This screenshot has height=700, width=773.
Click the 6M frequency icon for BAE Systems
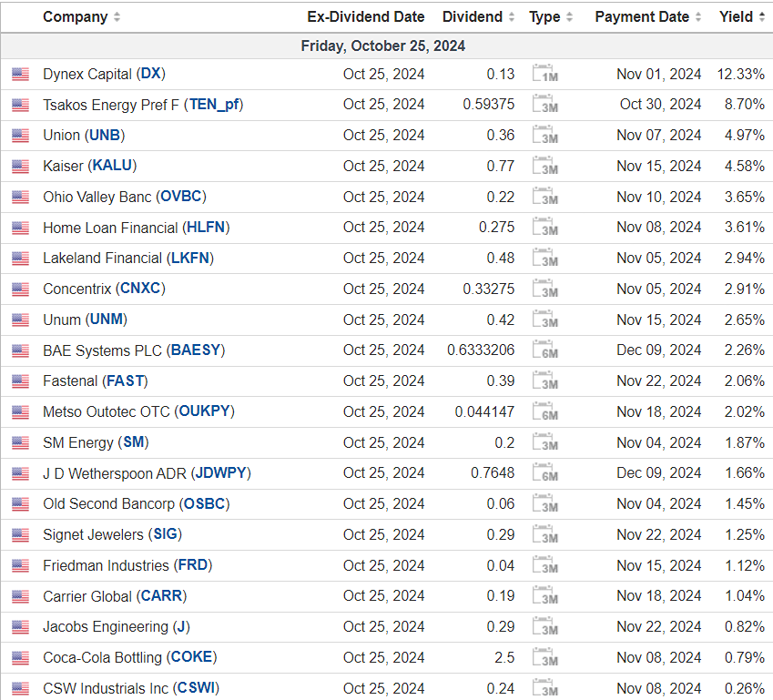(544, 350)
